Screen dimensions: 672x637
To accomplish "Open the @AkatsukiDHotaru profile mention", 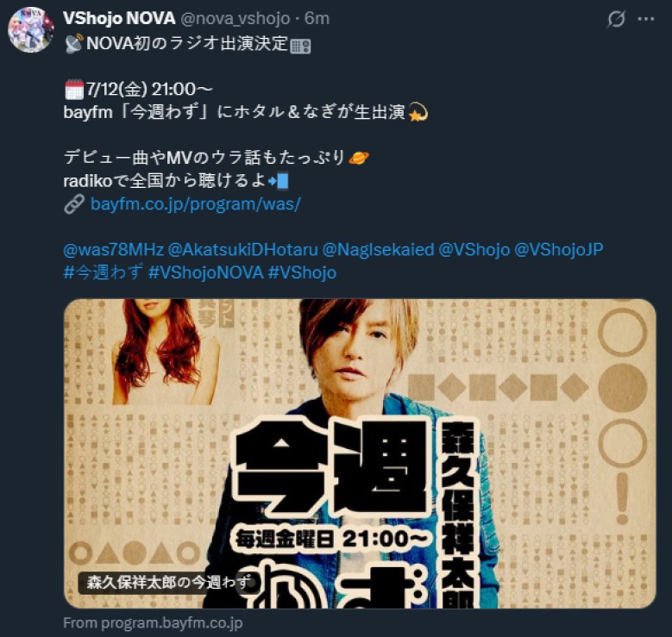I will 243,249.
